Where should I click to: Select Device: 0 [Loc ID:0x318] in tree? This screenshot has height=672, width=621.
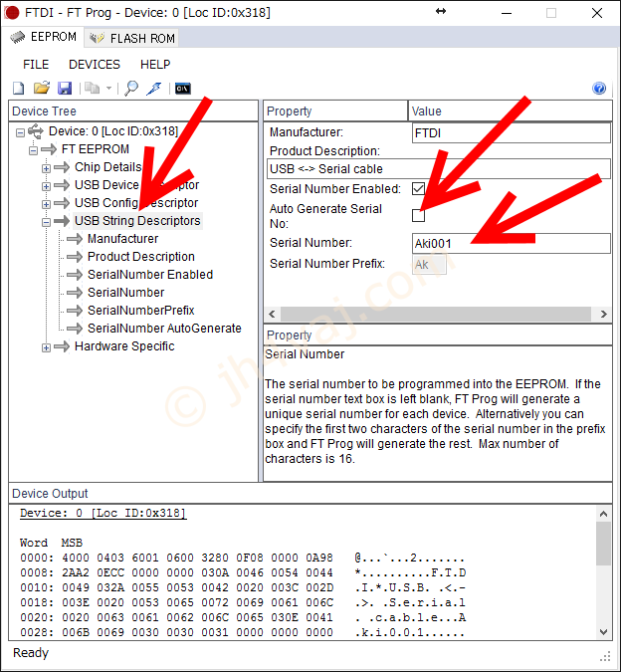113,131
